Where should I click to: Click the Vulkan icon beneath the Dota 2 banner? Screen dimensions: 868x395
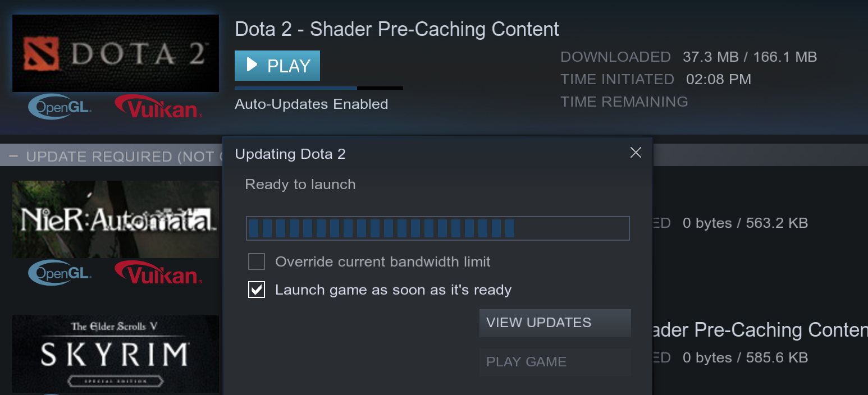(x=158, y=106)
